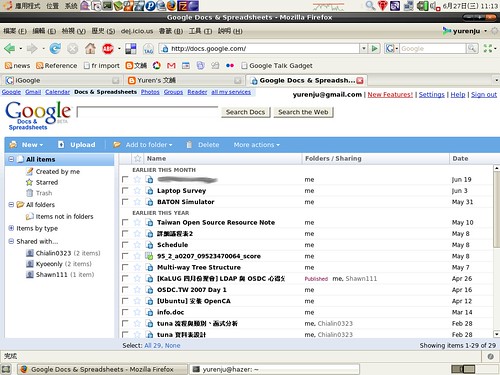Screen dimensions: 500x375
Task: Click the volume icon in the top panel
Action: (x=434, y=5)
